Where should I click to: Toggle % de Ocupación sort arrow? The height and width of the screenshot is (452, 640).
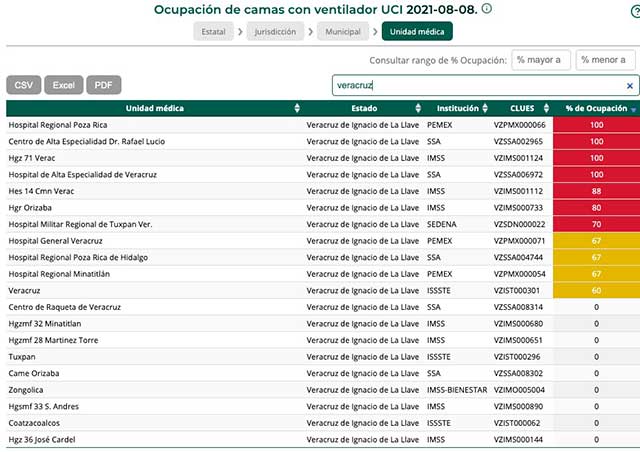tap(633, 109)
